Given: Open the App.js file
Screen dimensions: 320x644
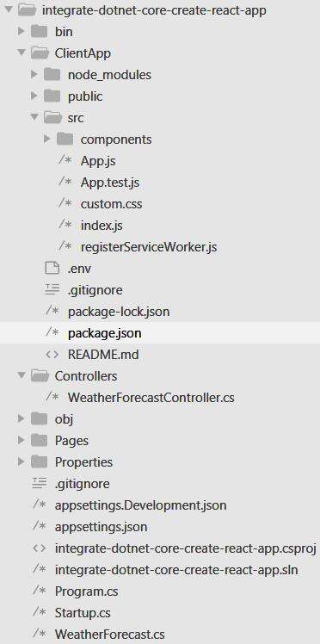Looking at the screenshot, I should click(x=98, y=161).
